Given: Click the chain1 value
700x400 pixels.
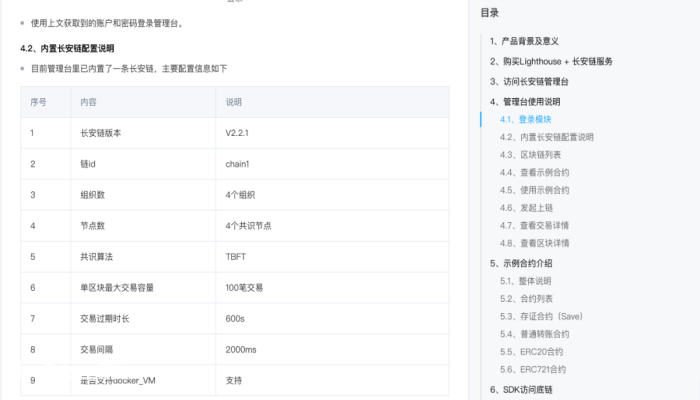Looking at the screenshot, I should 238,164.
